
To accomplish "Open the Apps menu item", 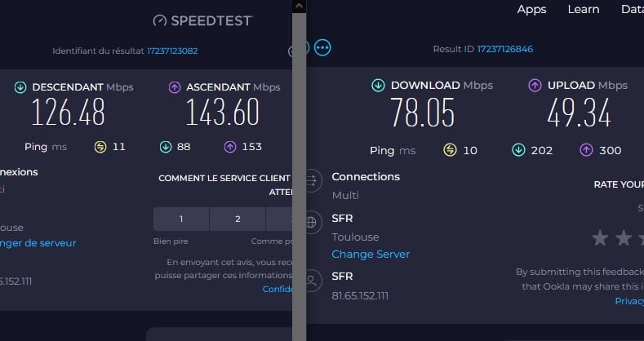I will coord(531,9).
